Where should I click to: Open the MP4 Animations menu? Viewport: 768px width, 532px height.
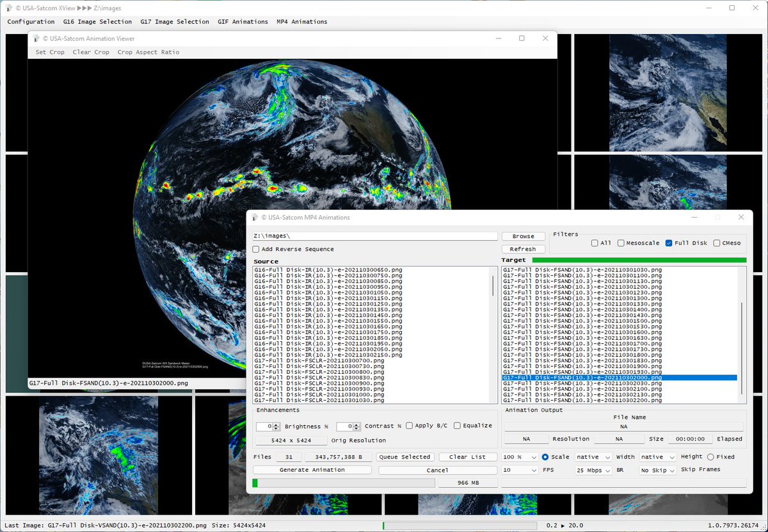[301, 22]
